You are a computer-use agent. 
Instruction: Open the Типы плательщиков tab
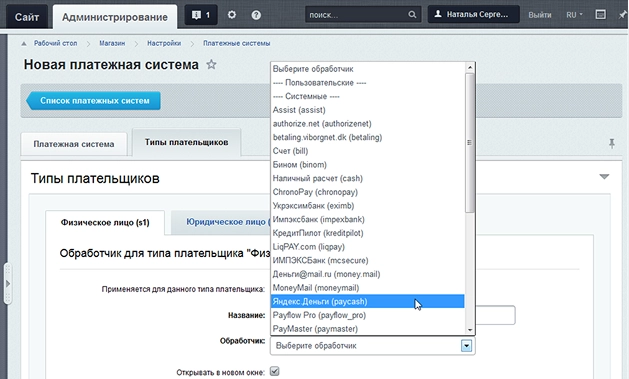[x=187, y=142]
